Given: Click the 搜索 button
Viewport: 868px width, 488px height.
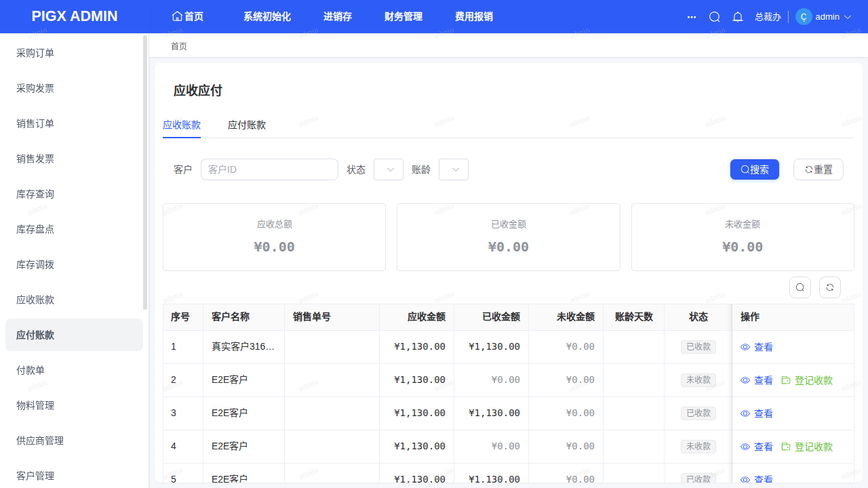Looking at the screenshot, I should 755,169.
